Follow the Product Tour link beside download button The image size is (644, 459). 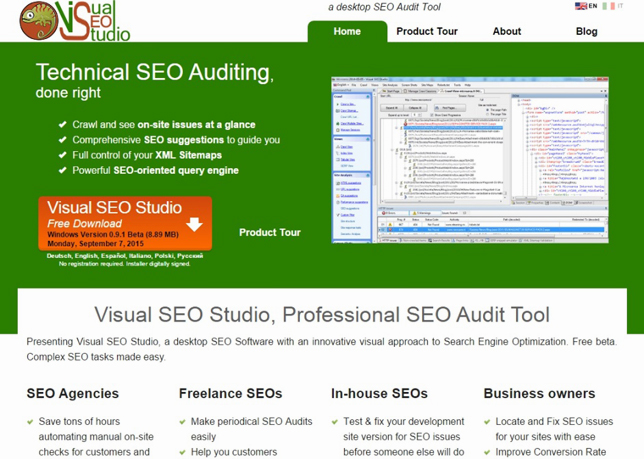tap(270, 232)
